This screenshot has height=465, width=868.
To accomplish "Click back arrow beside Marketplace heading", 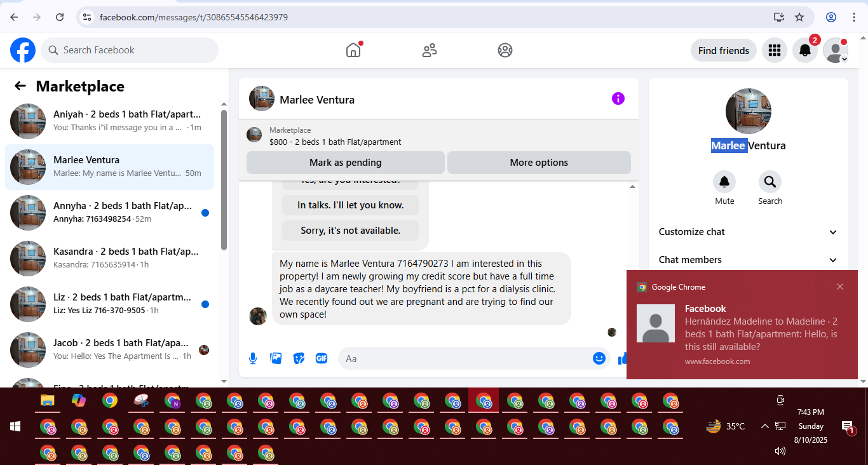I will (x=20, y=86).
